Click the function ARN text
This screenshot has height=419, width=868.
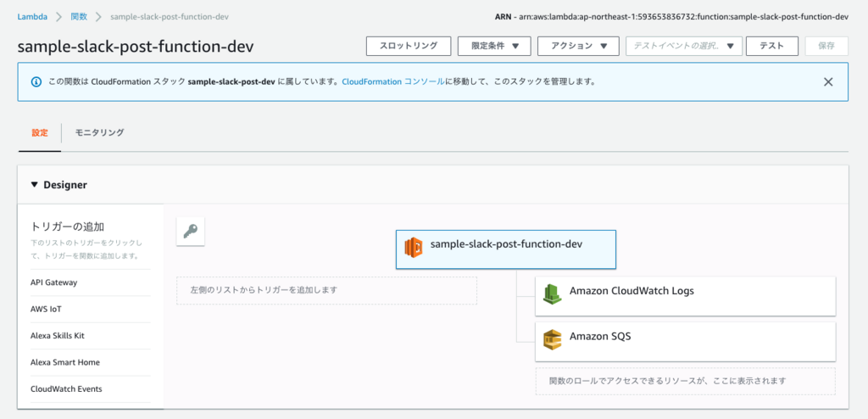pyautogui.click(x=671, y=17)
